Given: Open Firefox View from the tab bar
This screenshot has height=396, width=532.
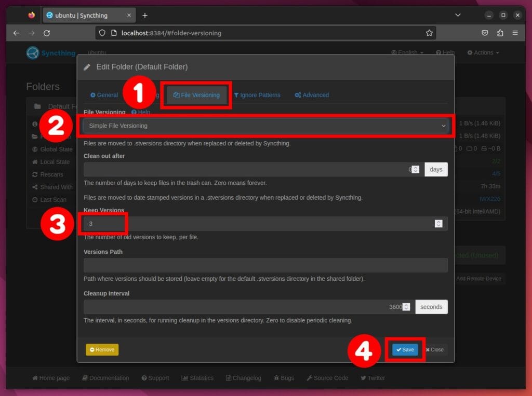Looking at the screenshot, I should (32, 15).
